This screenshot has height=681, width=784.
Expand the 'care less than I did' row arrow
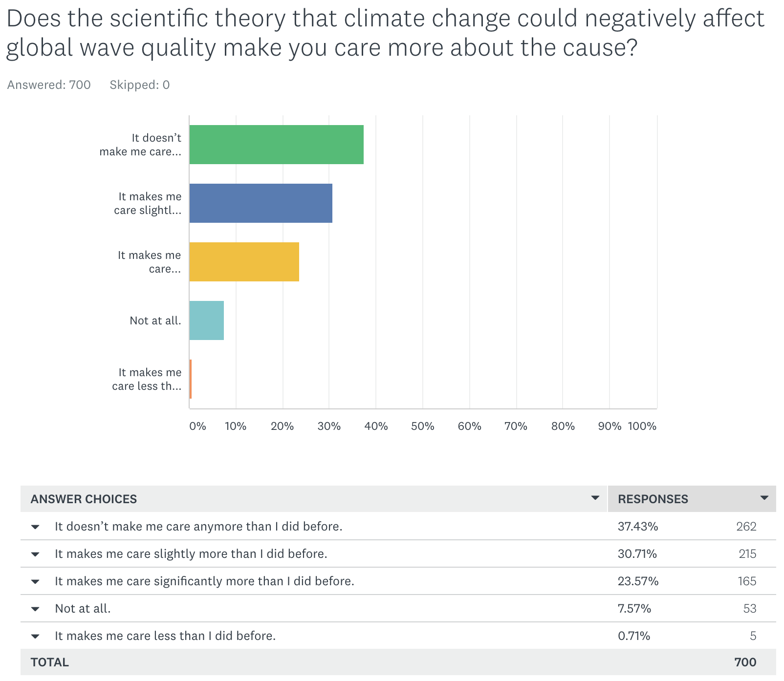click(35, 637)
